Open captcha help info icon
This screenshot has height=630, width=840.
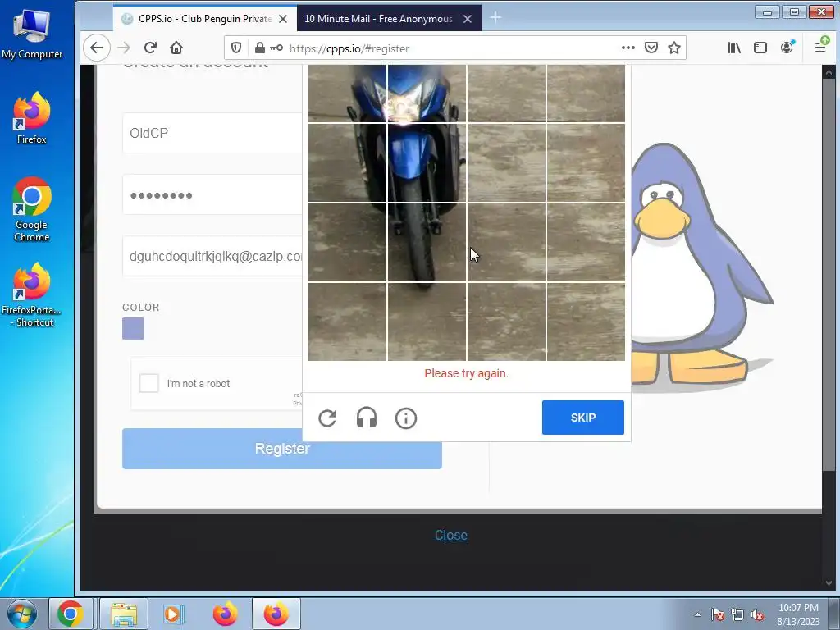click(x=405, y=418)
